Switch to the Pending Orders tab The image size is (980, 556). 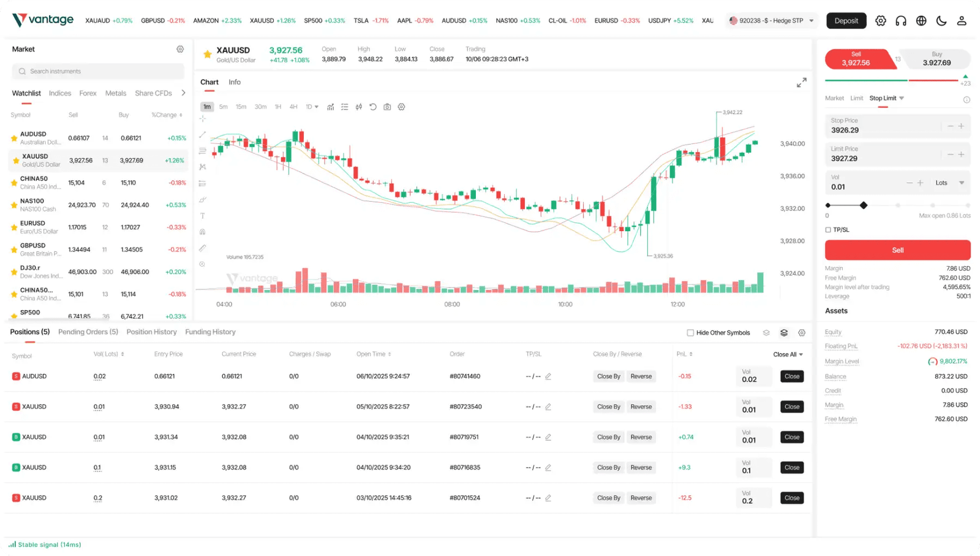pos(88,332)
